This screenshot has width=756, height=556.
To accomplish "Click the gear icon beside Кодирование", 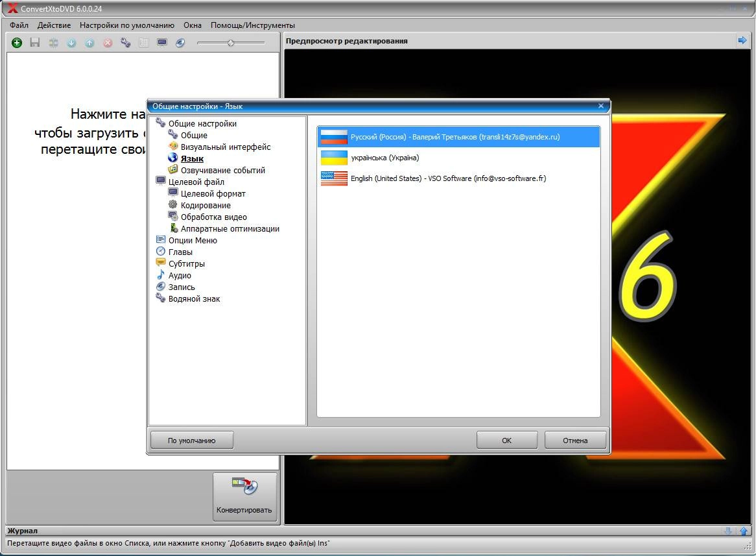I will (x=172, y=204).
